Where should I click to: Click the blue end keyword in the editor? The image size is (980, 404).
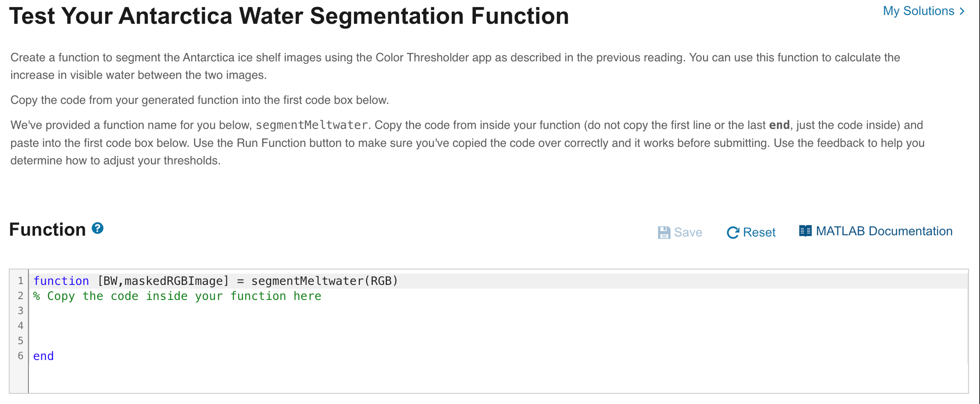click(43, 356)
